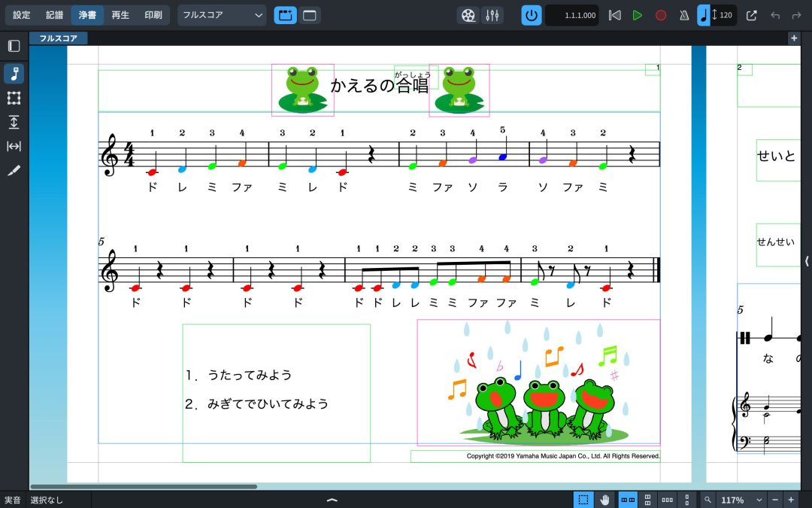Click the bar number 5 on page one
The width and height of the screenshot is (812, 508).
101,242
